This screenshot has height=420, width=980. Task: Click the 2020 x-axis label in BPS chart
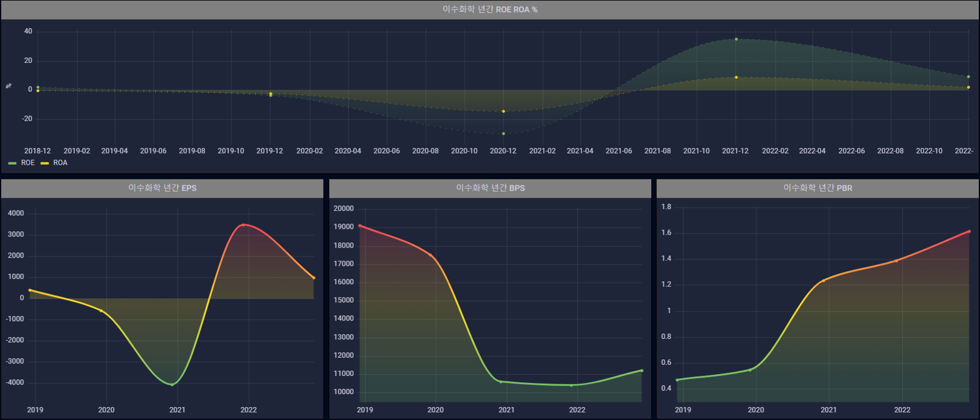tap(435, 410)
